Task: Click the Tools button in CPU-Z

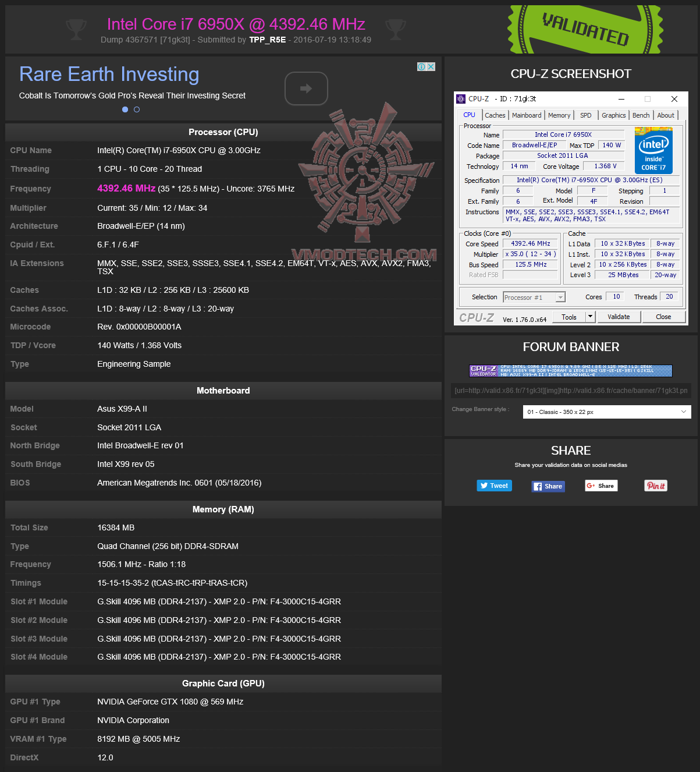Action: (569, 317)
